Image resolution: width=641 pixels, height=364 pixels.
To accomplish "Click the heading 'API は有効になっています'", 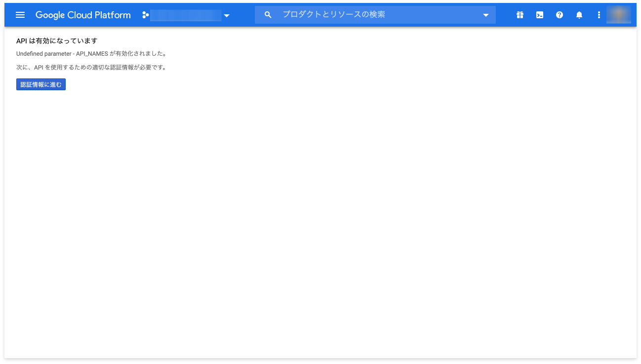I will point(57,41).
